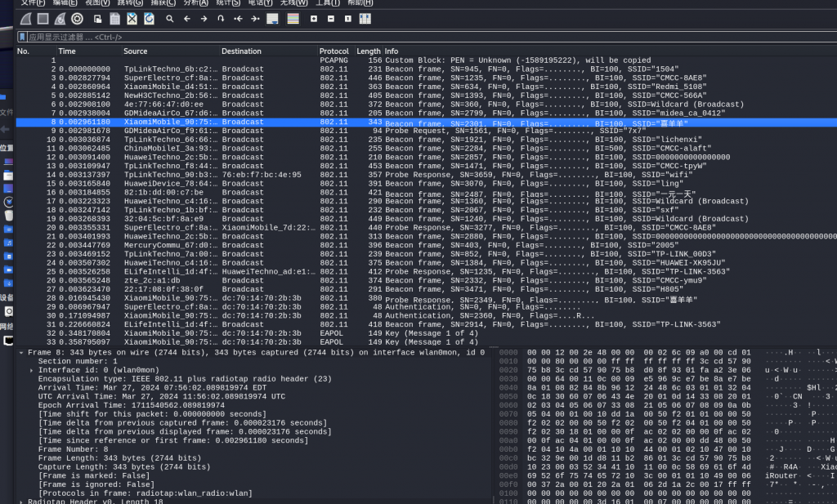
Task: Sort packets by Time column
Action: tap(89, 51)
